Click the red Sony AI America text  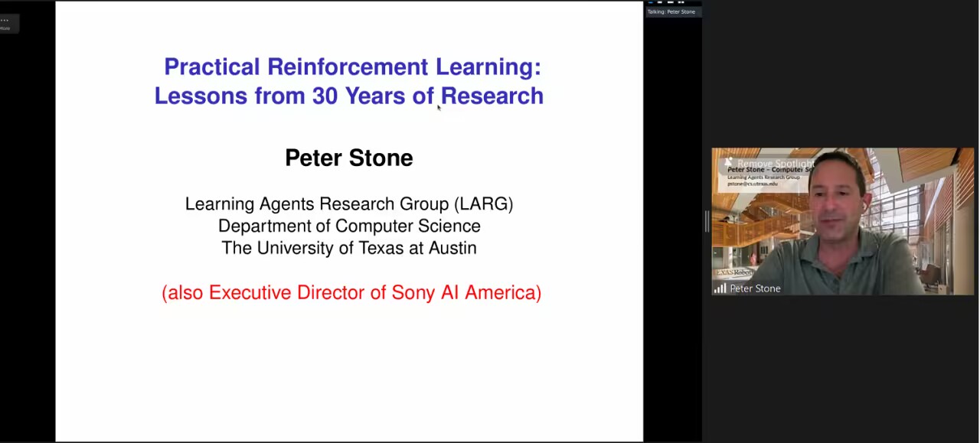(x=351, y=293)
